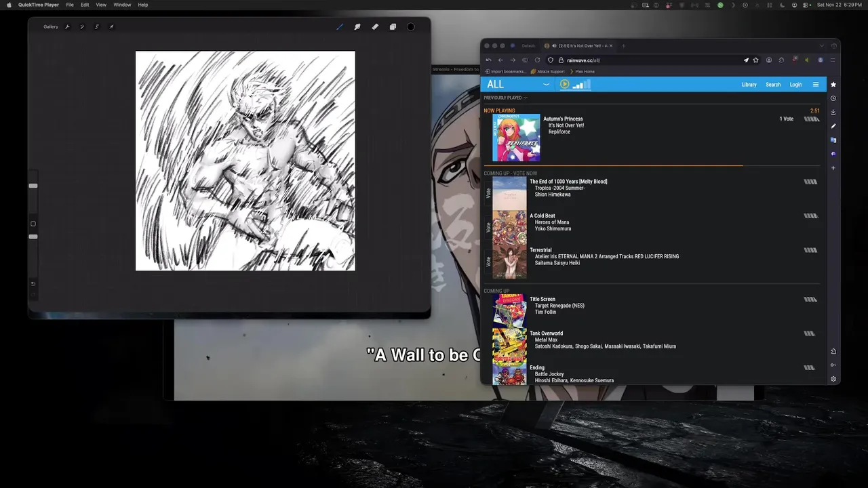Select Procreate Transform arrow tool
Viewport: 868px width, 488px height.
coord(111,27)
